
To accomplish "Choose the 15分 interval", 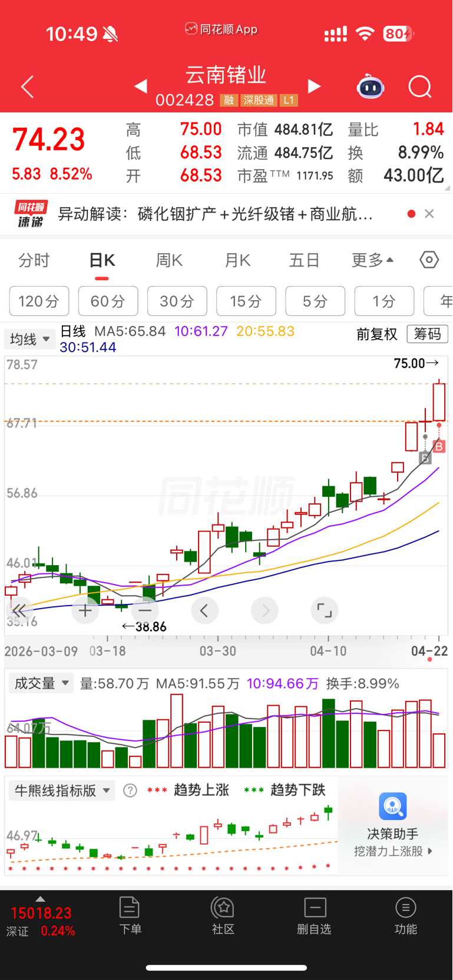I will (246, 301).
